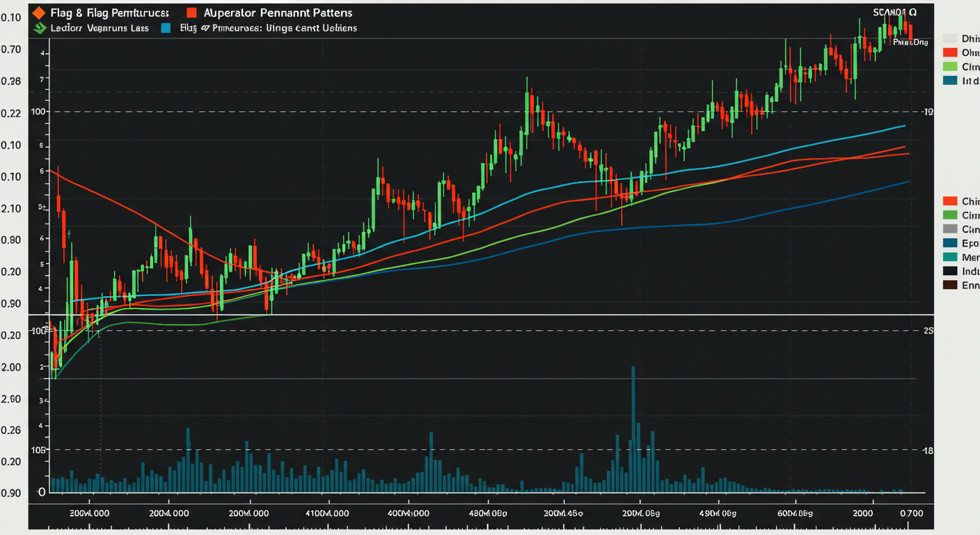Click the '0.36' price scale value

(11, 81)
